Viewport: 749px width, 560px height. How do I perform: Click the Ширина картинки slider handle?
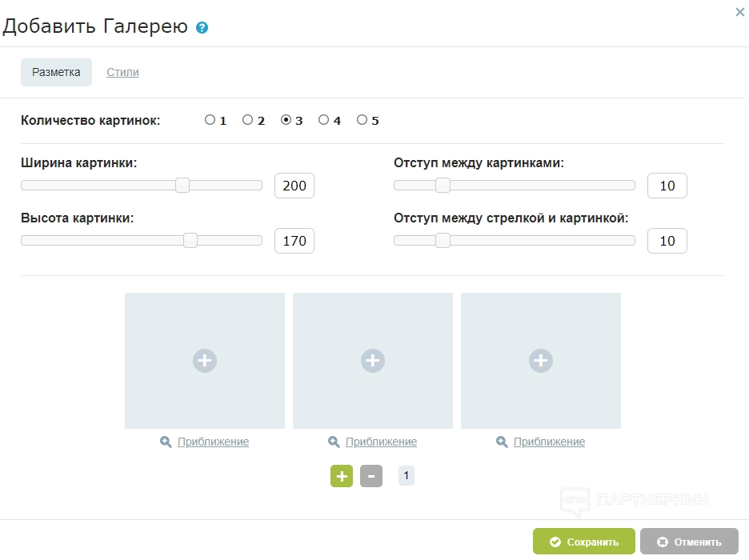[182, 186]
